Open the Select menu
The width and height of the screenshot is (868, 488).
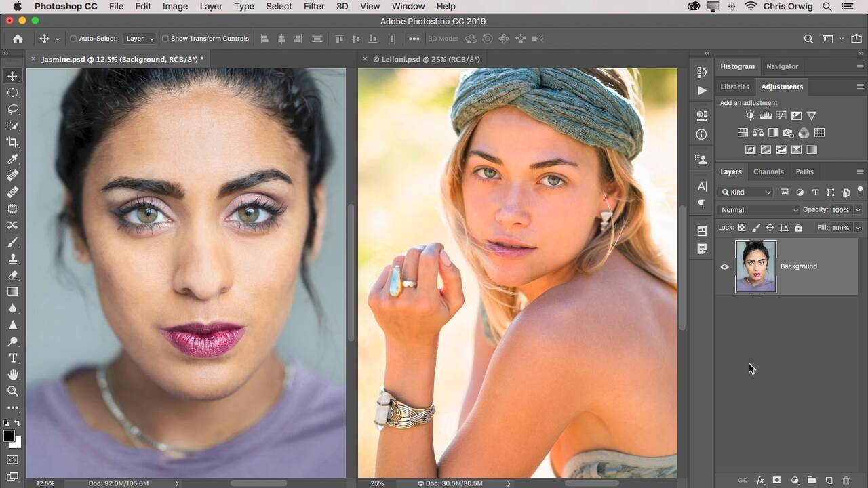click(x=279, y=6)
